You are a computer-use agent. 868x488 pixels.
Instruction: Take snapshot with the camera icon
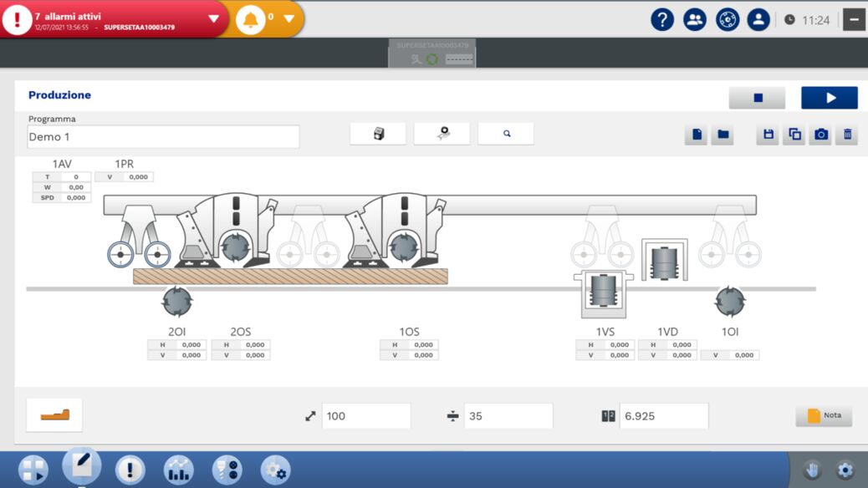821,135
